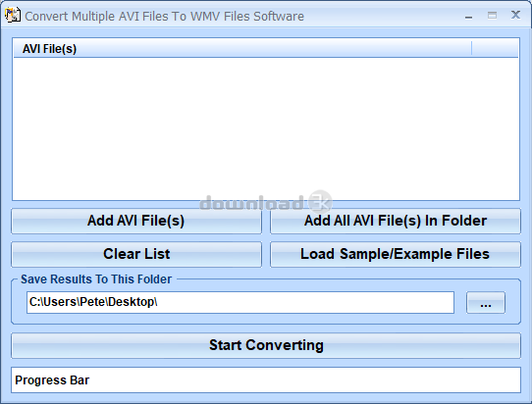The image size is (532, 404).
Task: Click inside the empty AVI file list
Action: (x=266, y=128)
